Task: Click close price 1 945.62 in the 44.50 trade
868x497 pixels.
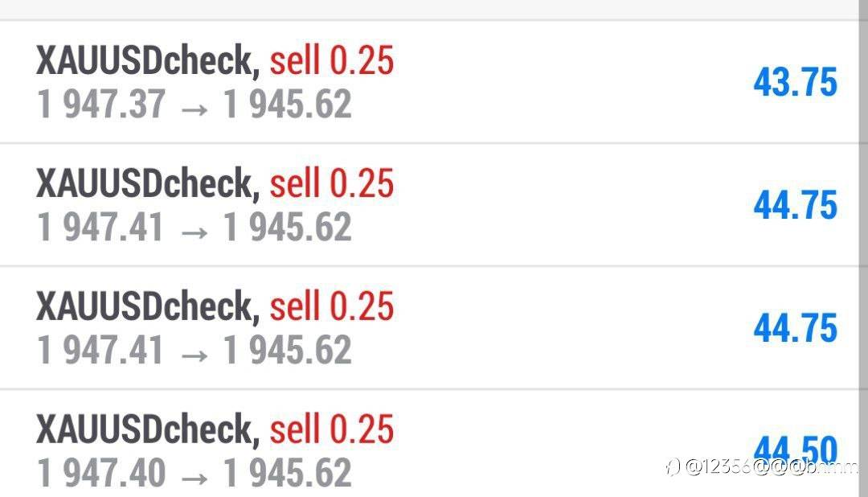Action: coord(287,472)
